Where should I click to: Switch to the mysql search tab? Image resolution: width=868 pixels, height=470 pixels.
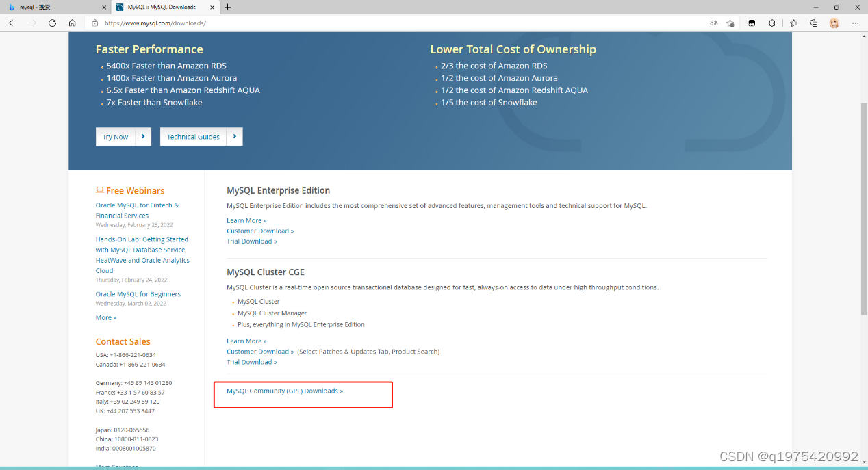54,7
